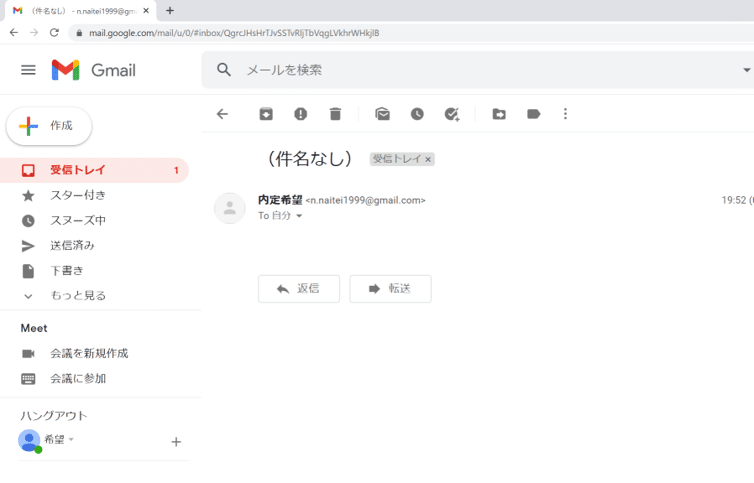
Task: Move email to a folder
Action: click(x=499, y=114)
